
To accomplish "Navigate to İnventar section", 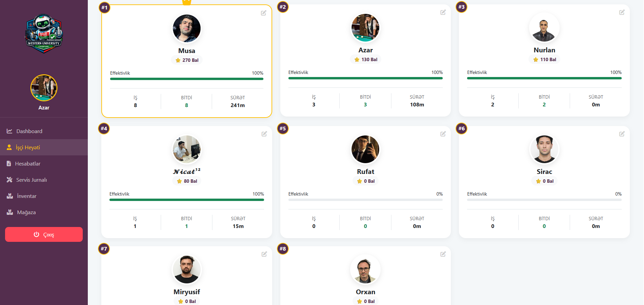I will (27, 196).
